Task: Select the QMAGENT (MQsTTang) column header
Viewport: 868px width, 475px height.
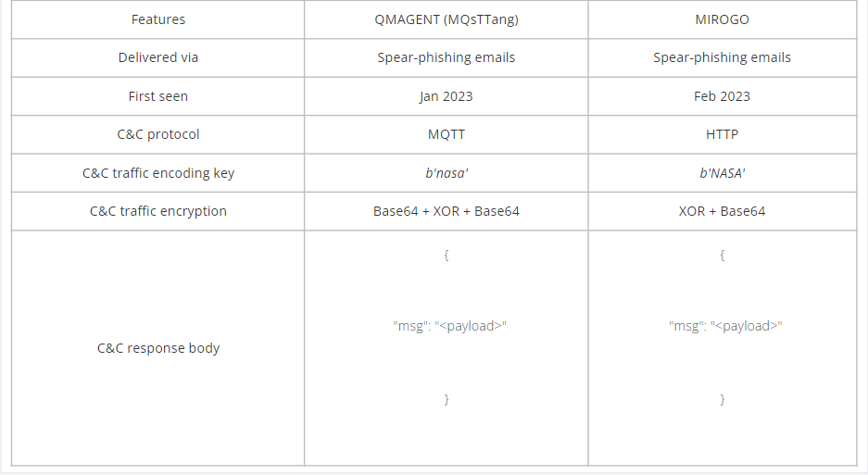Action: [447, 19]
